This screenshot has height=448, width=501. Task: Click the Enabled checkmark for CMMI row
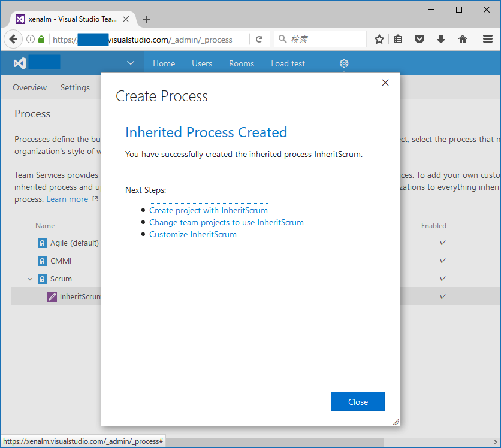pos(442,261)
